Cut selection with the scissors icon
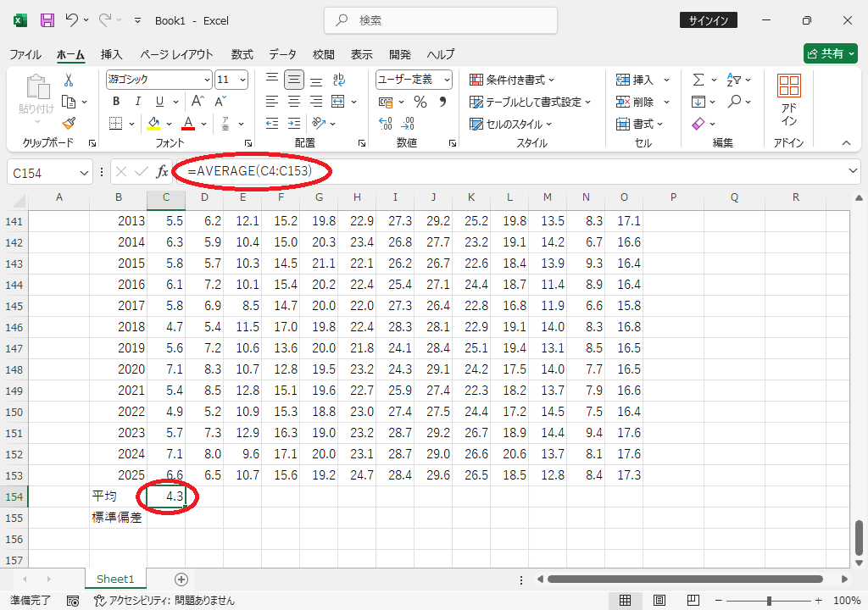The image size is (868, 610). pos(69,80)
